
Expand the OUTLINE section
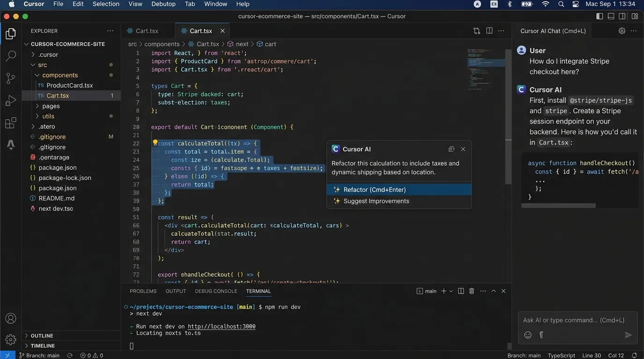[71, 336]
